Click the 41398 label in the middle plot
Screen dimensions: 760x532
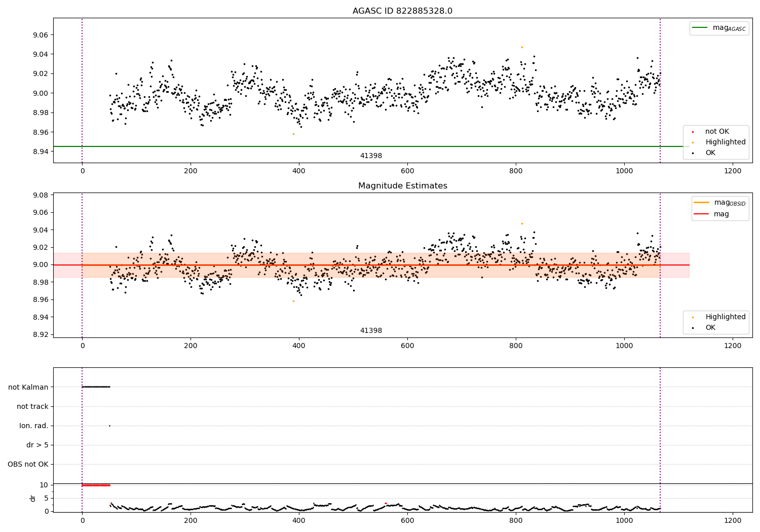[x=371, y=331]
